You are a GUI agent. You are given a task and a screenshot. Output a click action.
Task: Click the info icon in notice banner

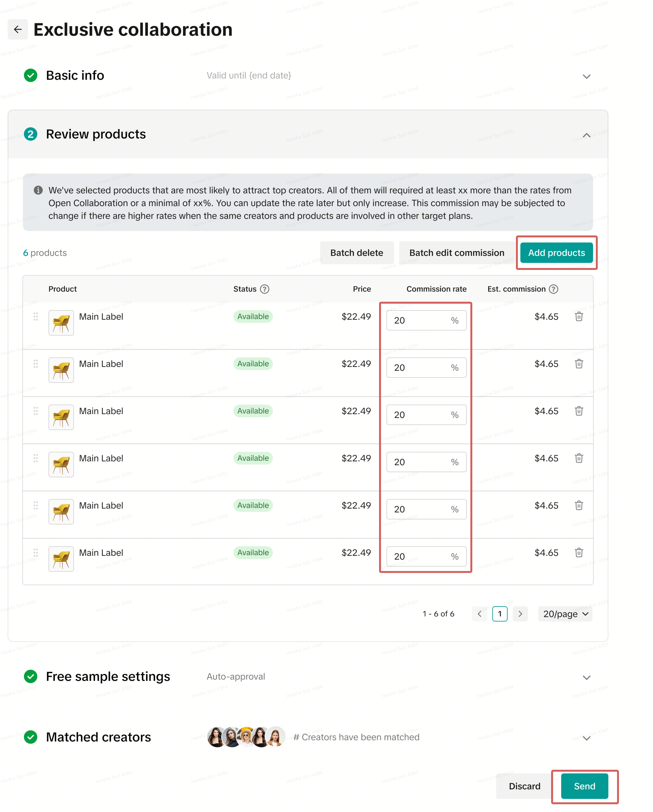[38, 190]
